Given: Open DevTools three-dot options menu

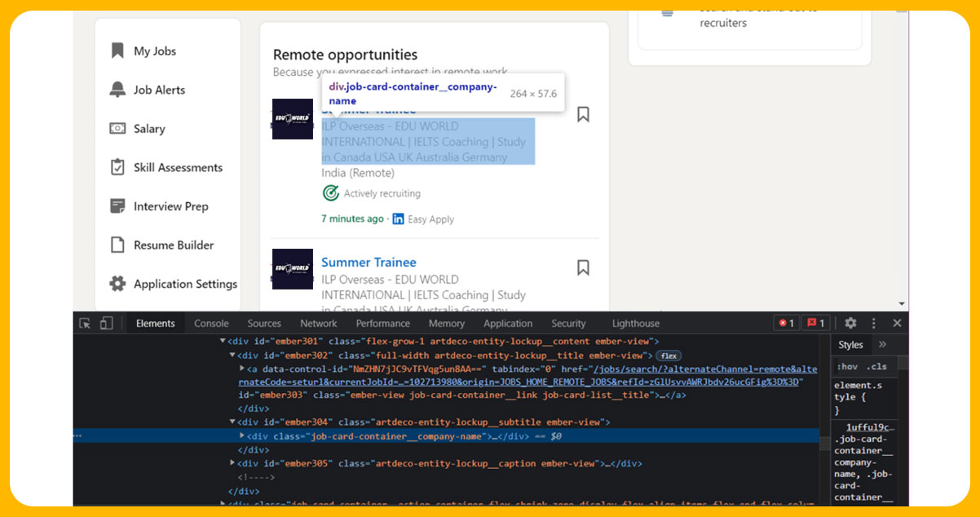Looking at the screenshot, I should (874, 324).
